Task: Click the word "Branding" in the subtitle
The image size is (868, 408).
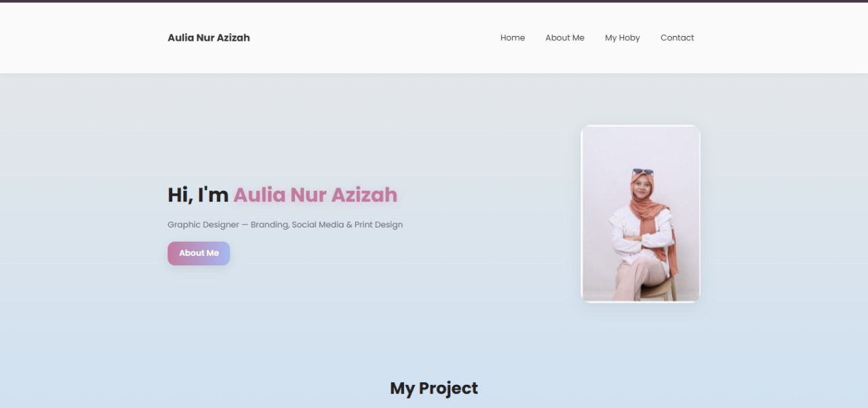Action: [x=270, y=225]
